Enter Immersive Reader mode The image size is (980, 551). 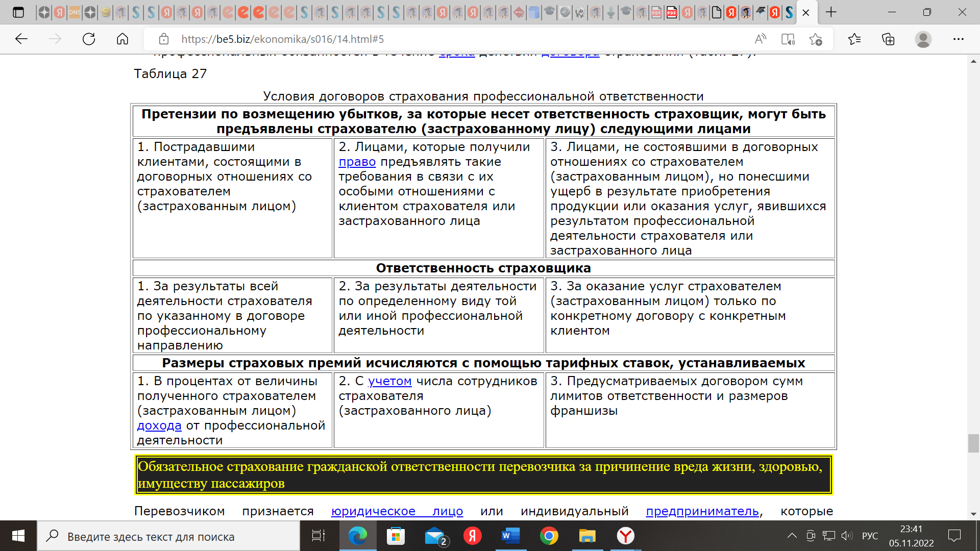coord(788,39)
